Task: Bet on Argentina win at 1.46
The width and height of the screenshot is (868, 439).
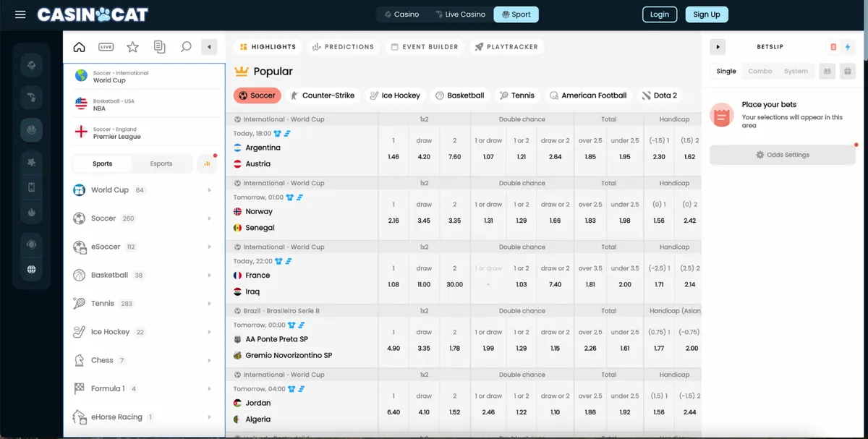Action: (x=393, y=148)
